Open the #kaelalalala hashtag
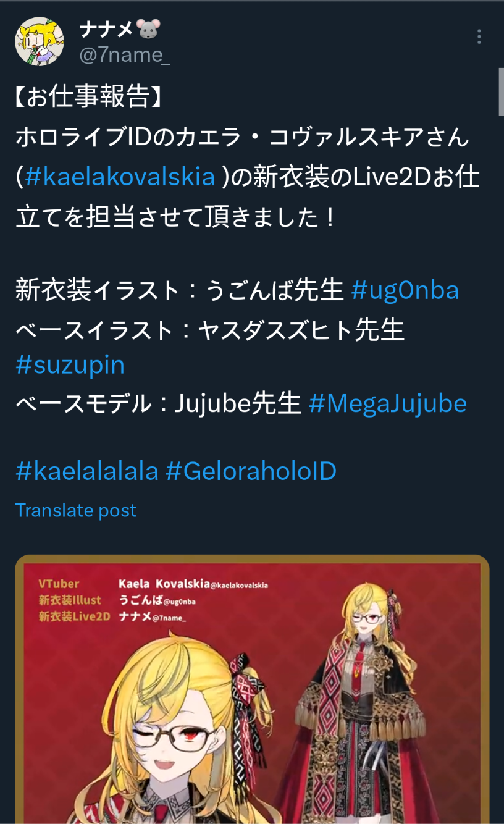 (87, 471)
